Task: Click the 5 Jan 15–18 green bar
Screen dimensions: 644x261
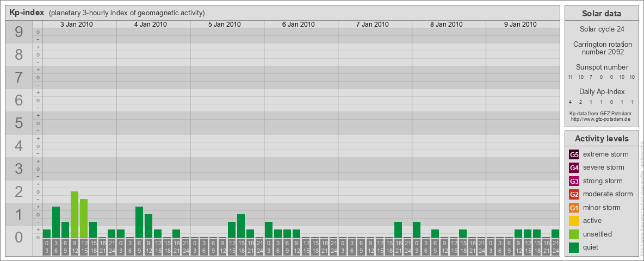Action: click(x=240, y=226)
